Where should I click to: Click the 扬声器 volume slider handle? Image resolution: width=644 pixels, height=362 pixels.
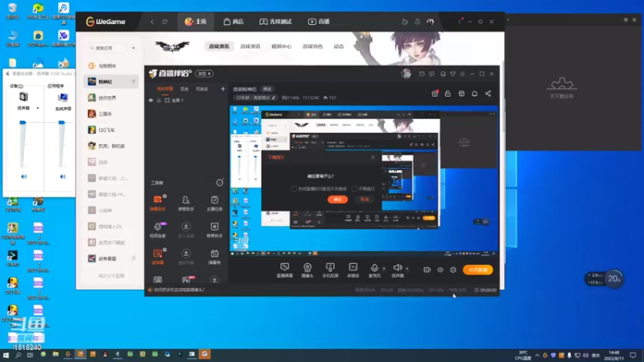tap(23, 122)
